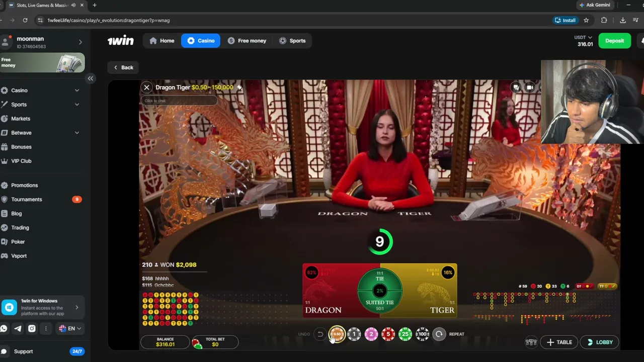Expand the Sports sidebar section
The width and height of the screenshot is (644, 362).
pyautogui.click(x=77, y=105)
